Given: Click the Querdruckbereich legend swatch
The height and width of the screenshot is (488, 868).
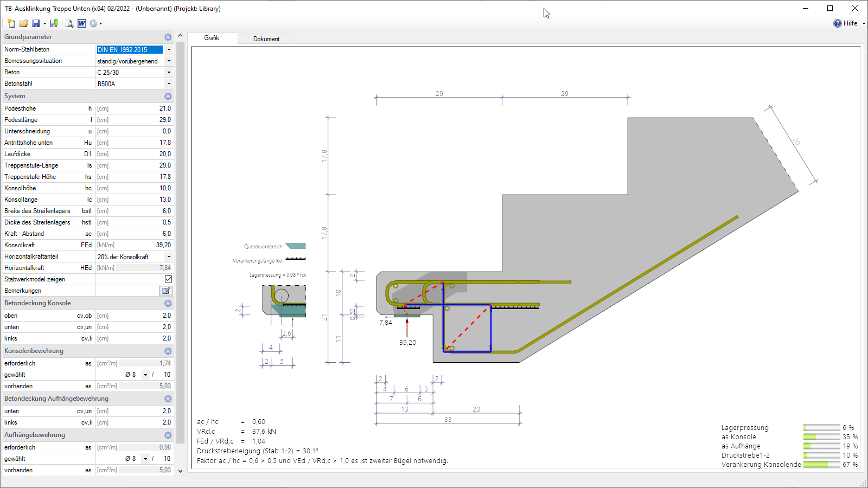Looking at the screenshot, I should click(x=296, y=246).
